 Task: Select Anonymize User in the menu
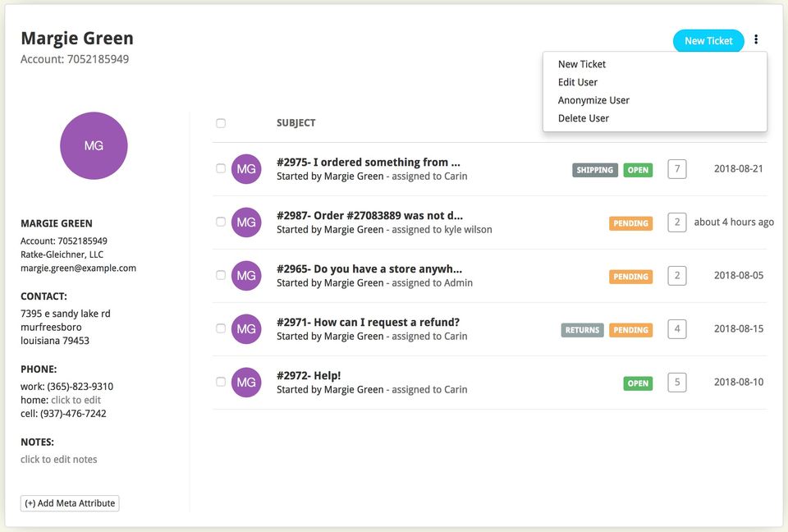tap(593, 100)
